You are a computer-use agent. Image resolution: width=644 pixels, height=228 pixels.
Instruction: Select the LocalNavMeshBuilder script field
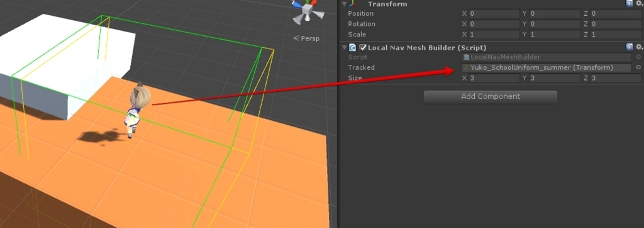click(x=547, y=57)
